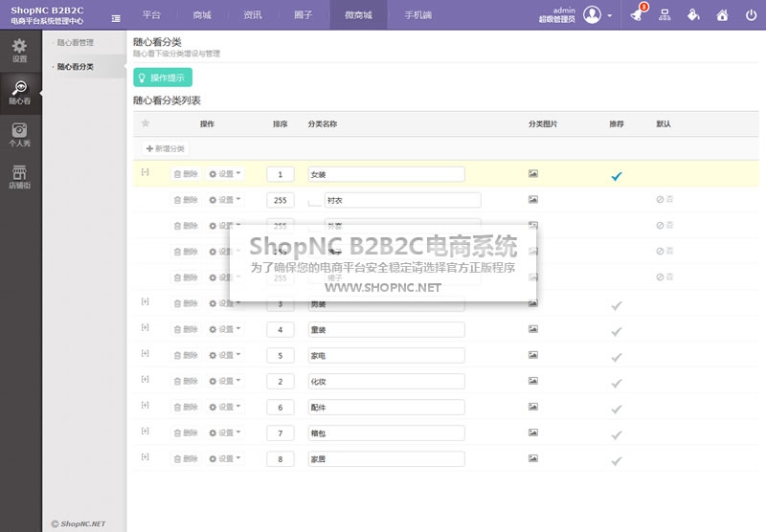Open the 设置 dropdown for 女装

point(225,174)
